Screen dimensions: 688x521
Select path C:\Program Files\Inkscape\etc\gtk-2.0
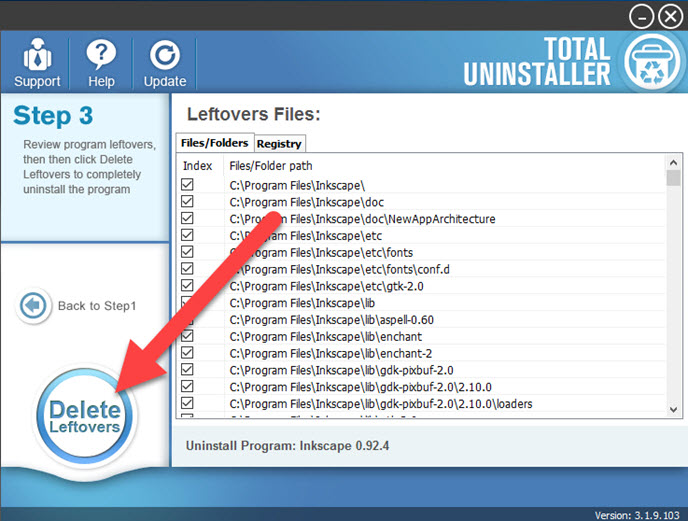coord(326,287)
